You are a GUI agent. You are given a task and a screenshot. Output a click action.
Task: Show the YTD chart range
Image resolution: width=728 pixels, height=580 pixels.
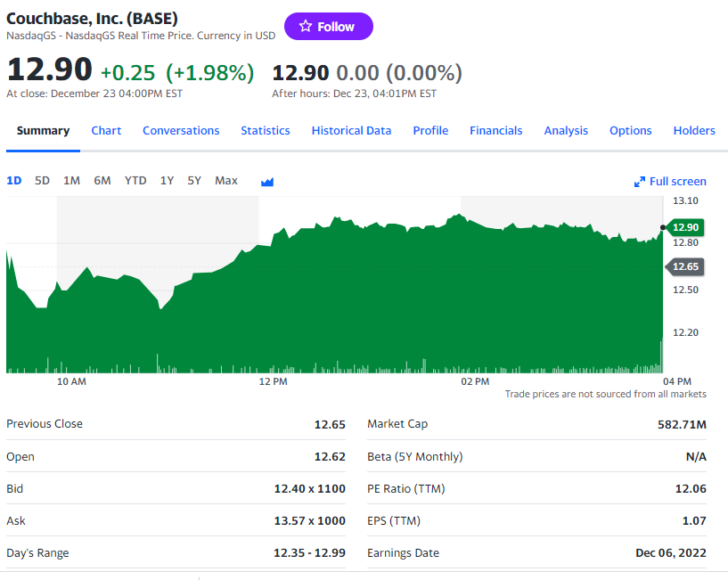tap(135, 181)
